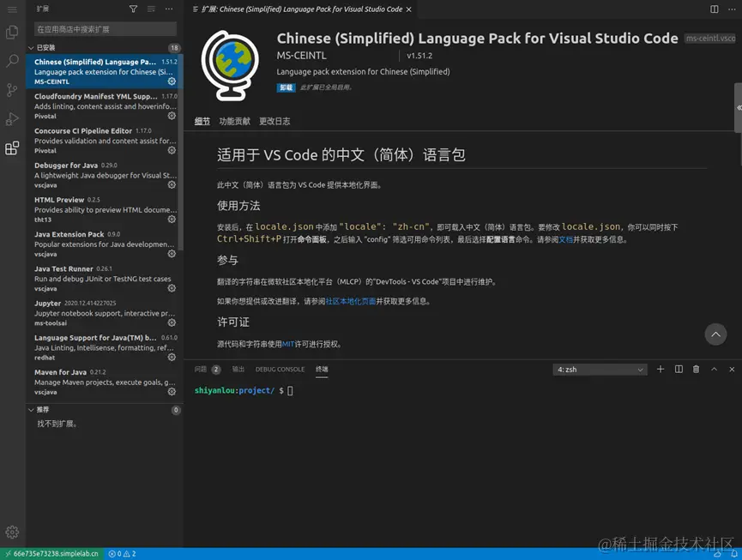Click the installed count badge 18
The width and height of the screenshot is (742, 560).
click(174, 48)
